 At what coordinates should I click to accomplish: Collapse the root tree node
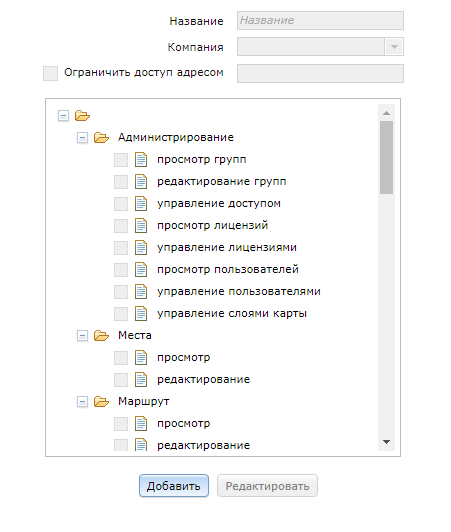point(63,116)
